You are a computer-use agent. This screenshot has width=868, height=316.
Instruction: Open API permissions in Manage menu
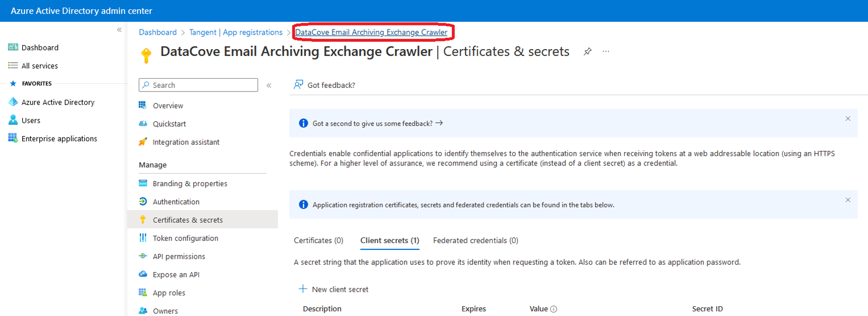click(x=179, y=257)
